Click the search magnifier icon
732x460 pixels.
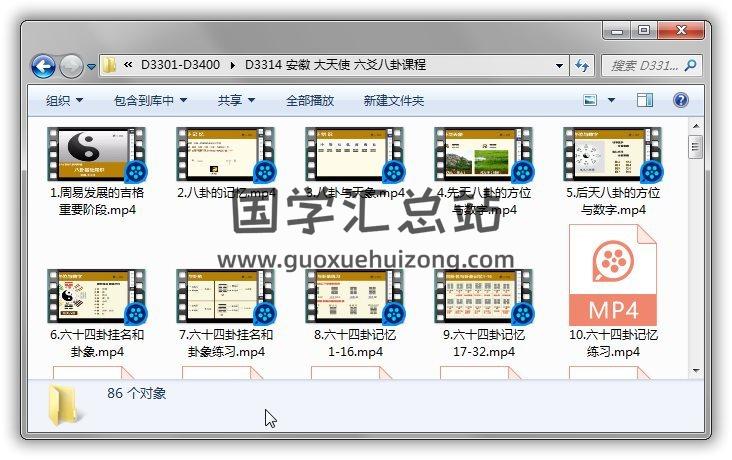(690, 66)
